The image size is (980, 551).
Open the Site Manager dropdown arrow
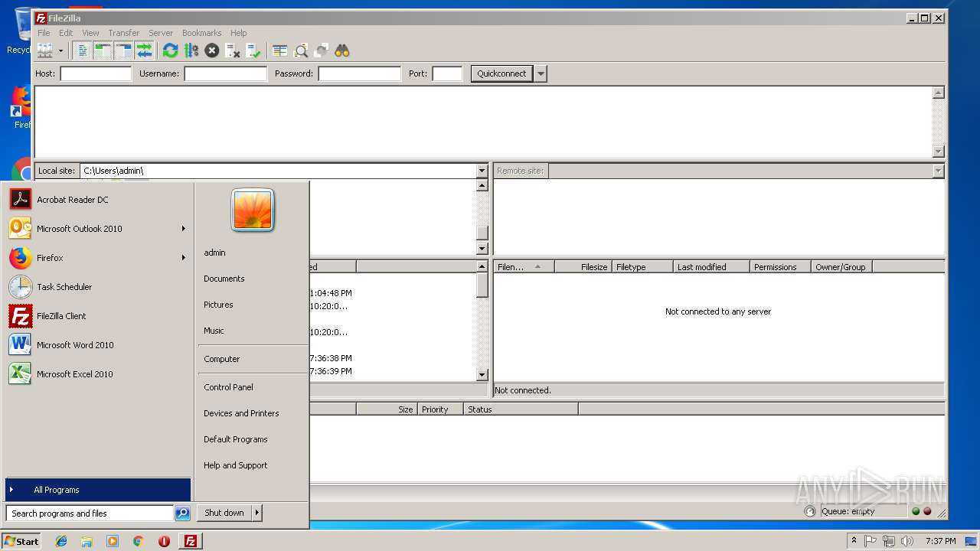click(60, 51)
